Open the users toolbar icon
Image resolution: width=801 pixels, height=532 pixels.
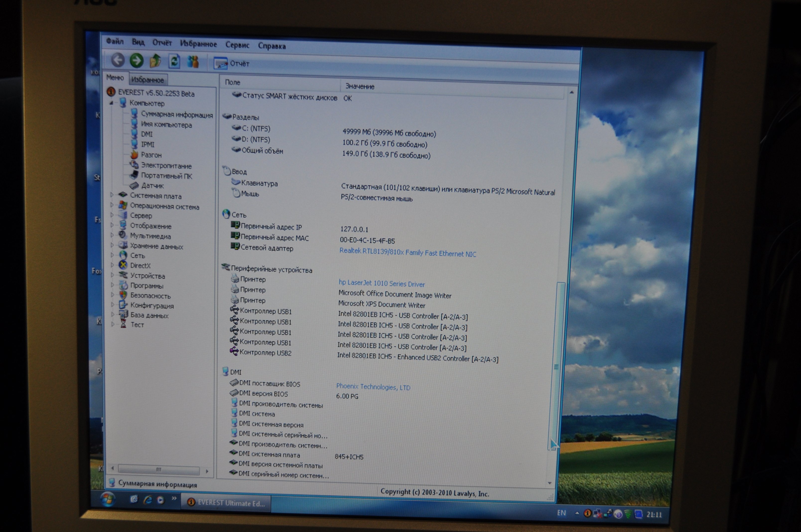point(193,62)
